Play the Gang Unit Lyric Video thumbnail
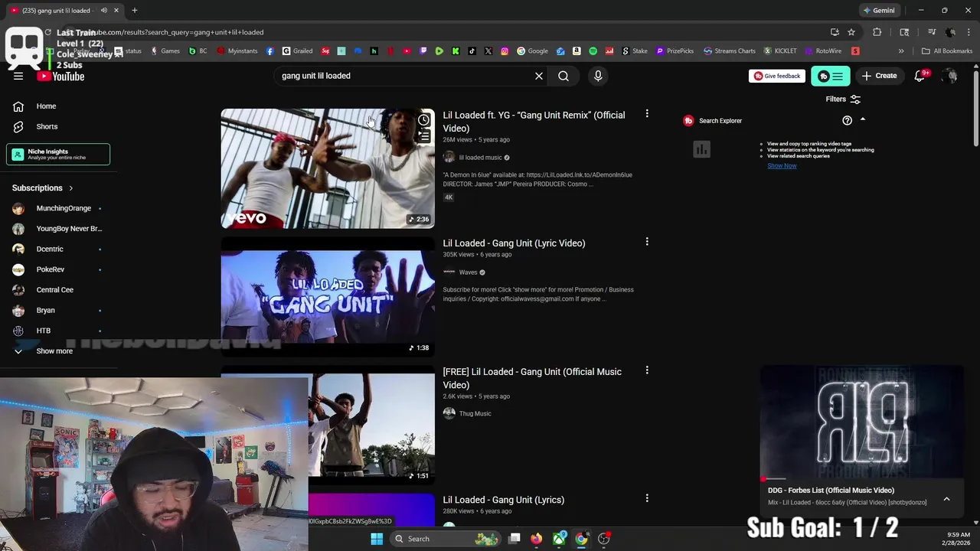The width and height of the screenshot is (980, 551). tap(328, 295)
